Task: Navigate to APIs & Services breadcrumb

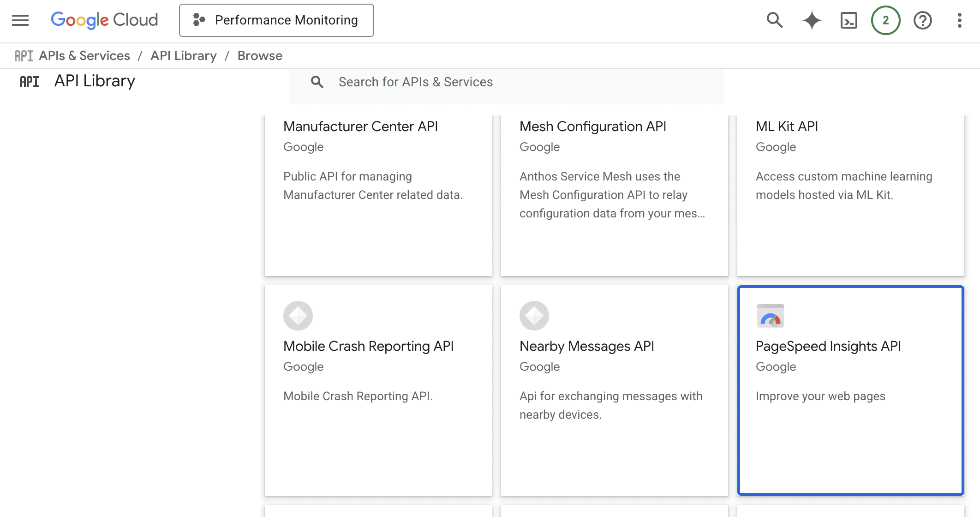Action: [x=84, y=55]
